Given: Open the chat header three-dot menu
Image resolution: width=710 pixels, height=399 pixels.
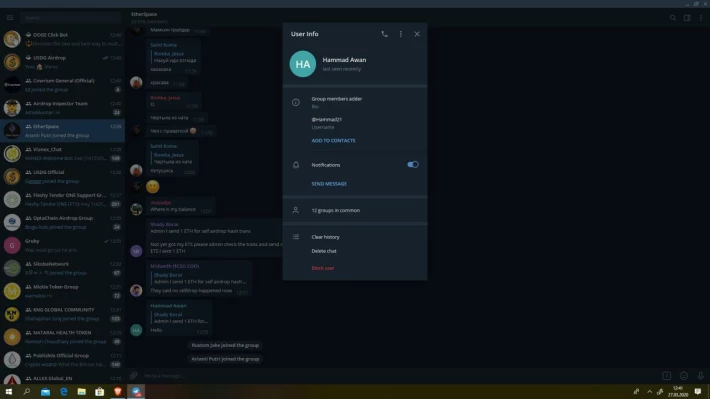Looking at the screenshot, I should [x=701, y=18].
